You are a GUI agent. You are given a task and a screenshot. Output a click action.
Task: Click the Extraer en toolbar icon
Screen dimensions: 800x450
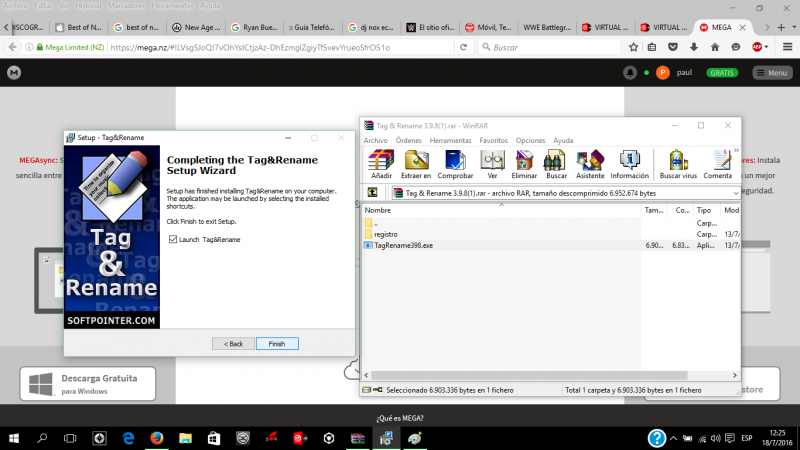click(416, 164)
